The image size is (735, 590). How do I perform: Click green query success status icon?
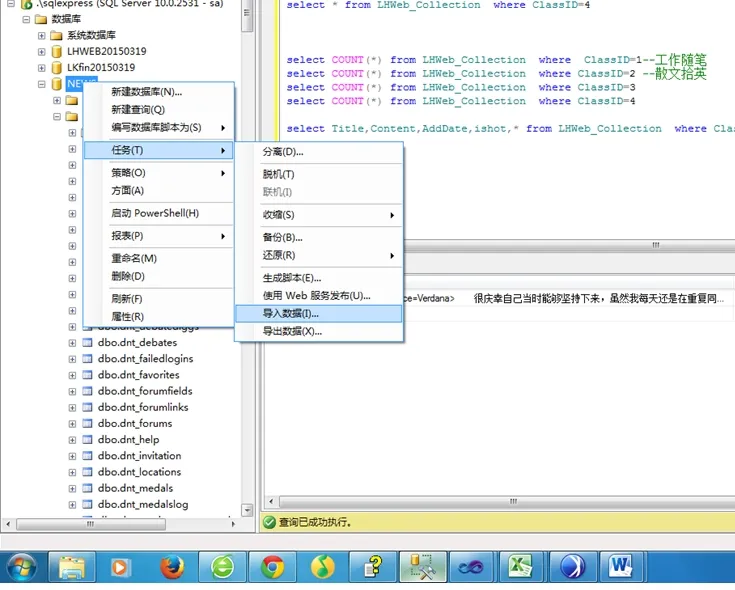[269, 522]
